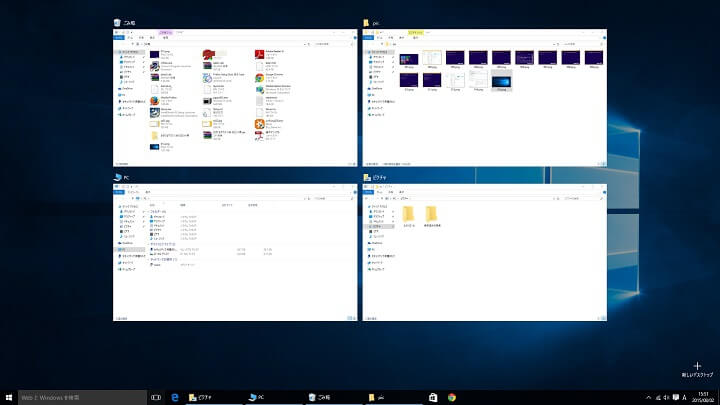The width and height of the screenshot is (720, 405).
Task: Click the Firefox icon in ごみ箱 window
Action: coord(155,101)
